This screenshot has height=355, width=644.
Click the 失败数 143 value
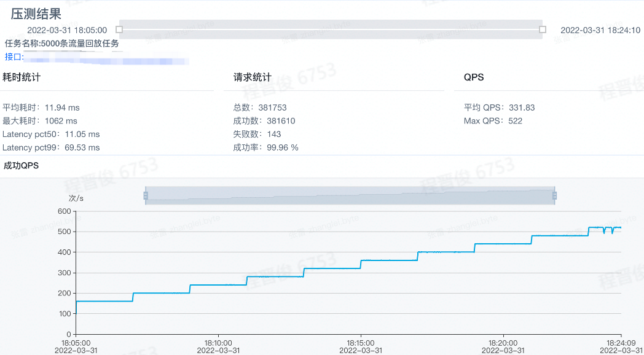point(274,134)
